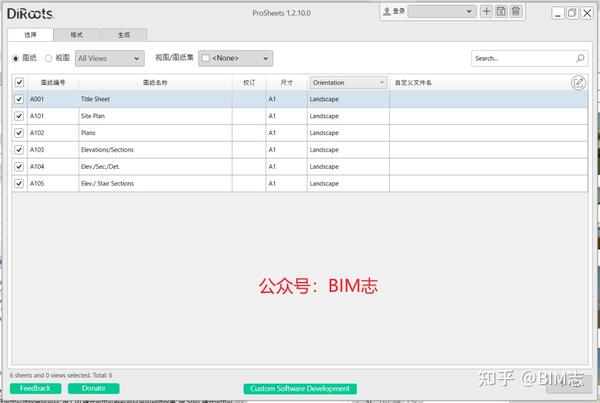Click the DiRoots logo
600x403 pixels.
tap(30, 14)
